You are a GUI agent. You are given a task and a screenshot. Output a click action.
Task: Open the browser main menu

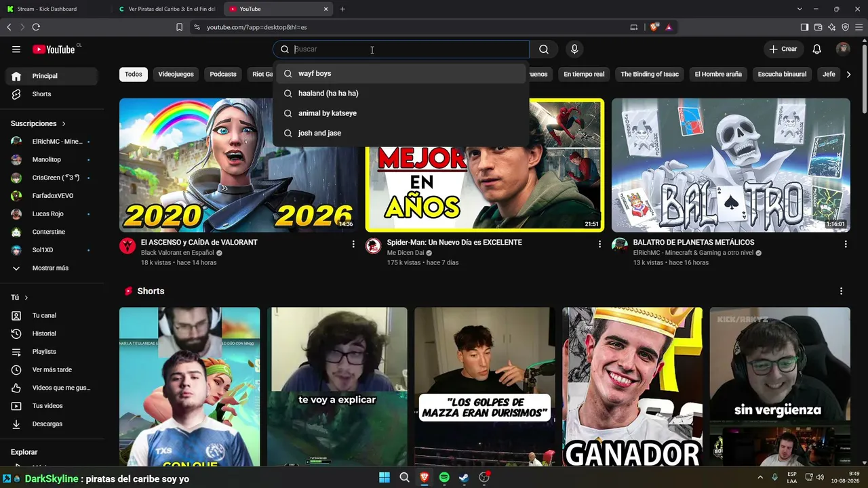coord(859,27)
